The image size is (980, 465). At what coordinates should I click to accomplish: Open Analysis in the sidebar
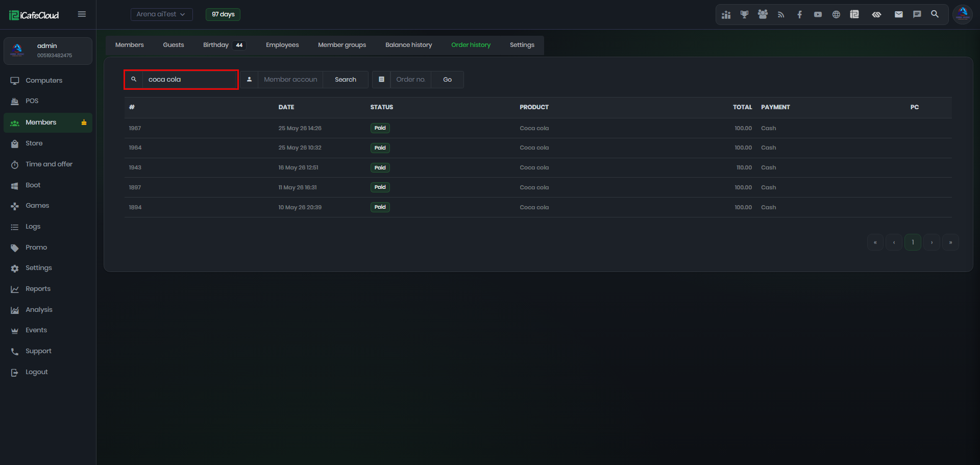(48, 310)
